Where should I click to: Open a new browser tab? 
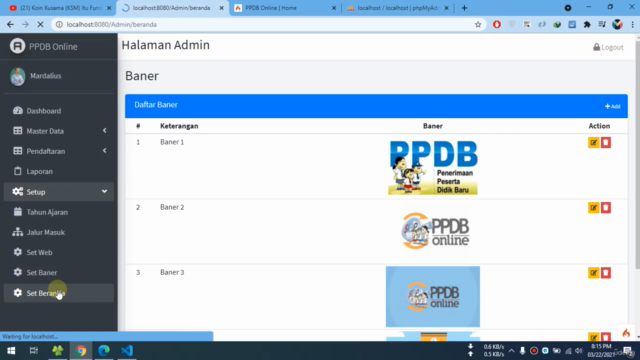click(464, 8)
